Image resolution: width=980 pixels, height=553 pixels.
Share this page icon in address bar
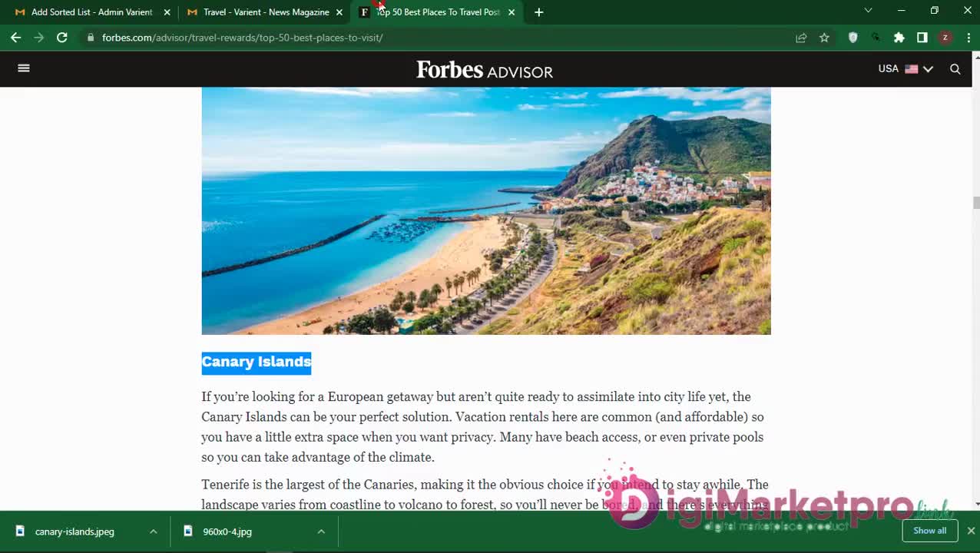pos(801,37)
